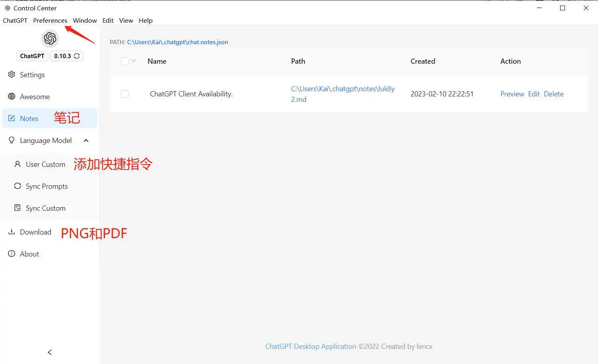The width and height of the screenshot is (598, 364).
Task: Click the Action column header
Action: pos(511,61)
